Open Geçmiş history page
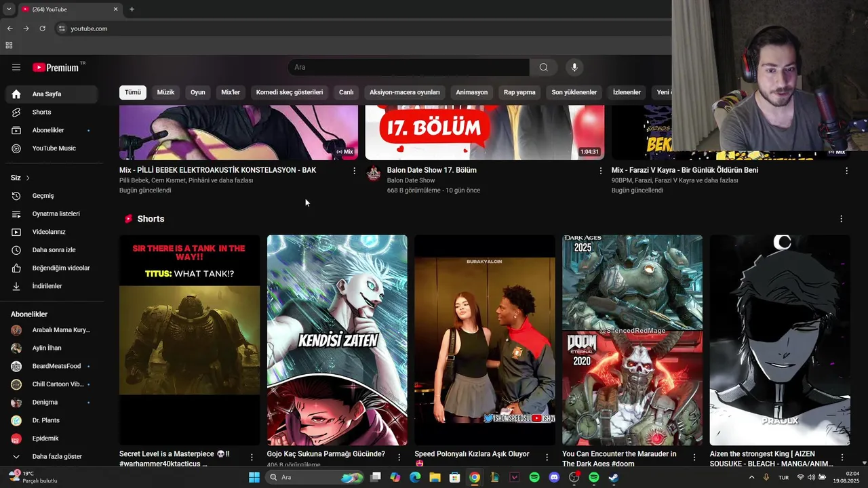 click(x=52, y=196)
